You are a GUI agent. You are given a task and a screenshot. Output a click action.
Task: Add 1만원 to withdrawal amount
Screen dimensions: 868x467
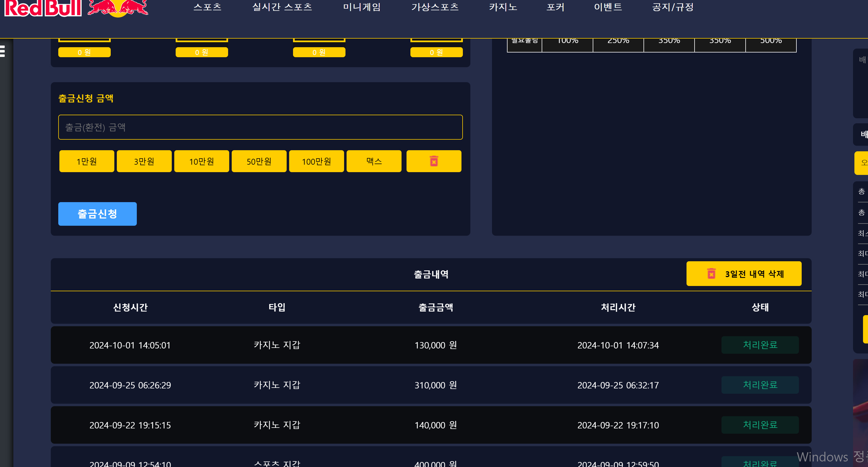point(87,161)
